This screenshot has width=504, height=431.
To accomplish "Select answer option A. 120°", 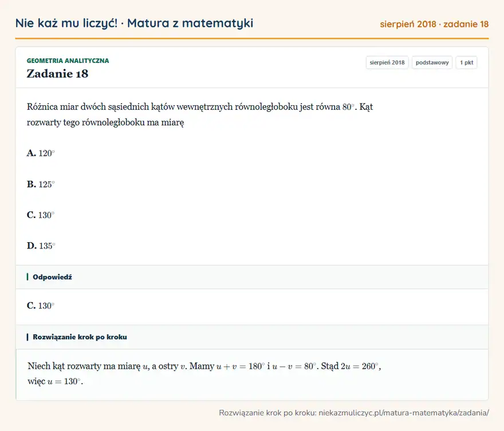I will [41, 153].
